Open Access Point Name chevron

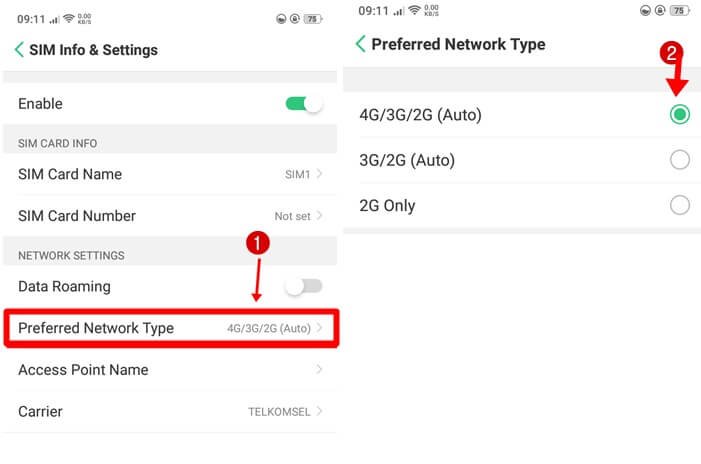(x=319, y=369)
